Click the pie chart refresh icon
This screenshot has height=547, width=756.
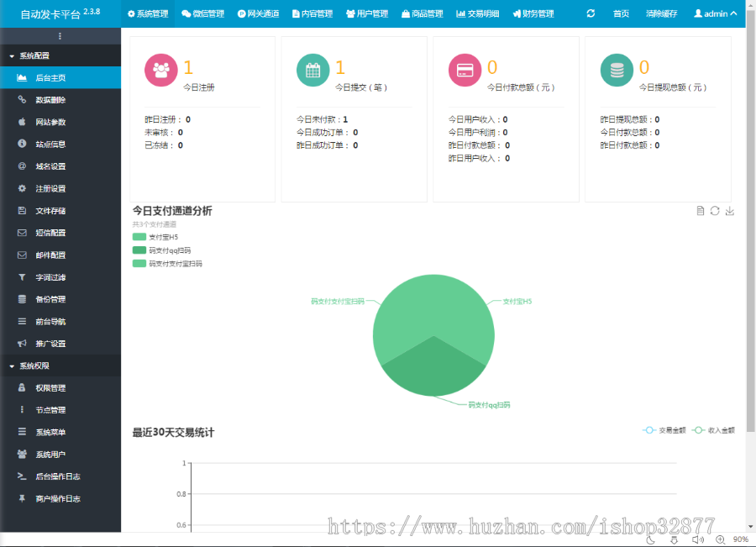[x=716, y=211]
